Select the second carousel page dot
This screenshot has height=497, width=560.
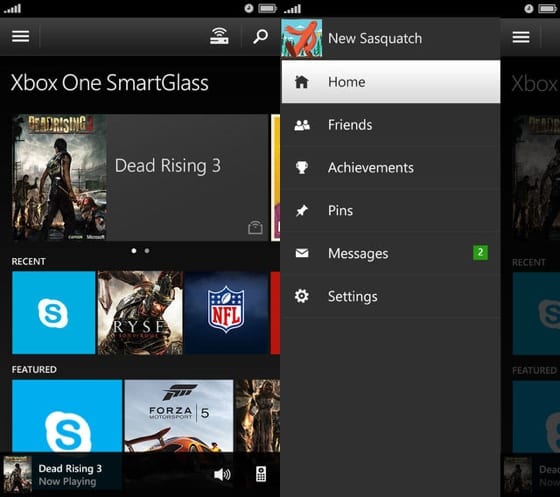pos(147,251)
